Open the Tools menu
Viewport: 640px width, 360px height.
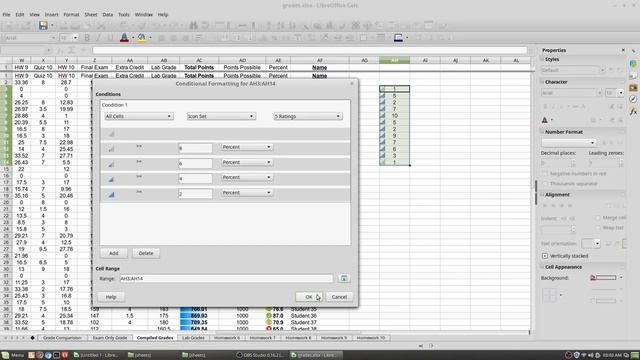(x=124, y=14)
